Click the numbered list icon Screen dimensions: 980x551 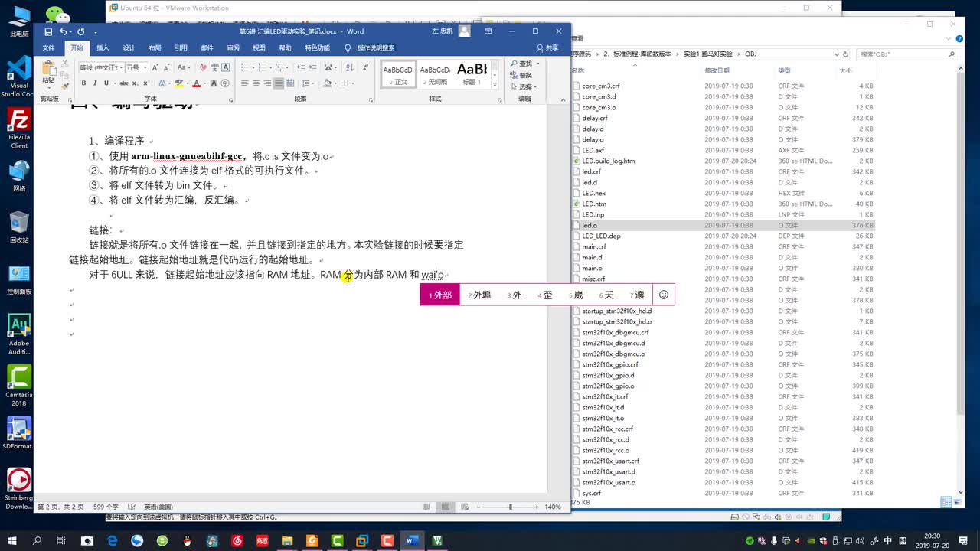[x=263, y=67]
